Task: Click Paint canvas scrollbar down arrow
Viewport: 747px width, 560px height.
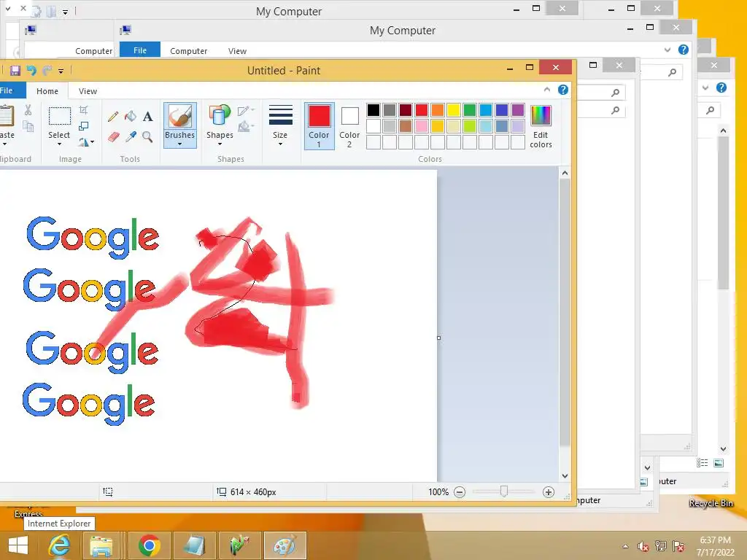Action: [x=565, y=475]
